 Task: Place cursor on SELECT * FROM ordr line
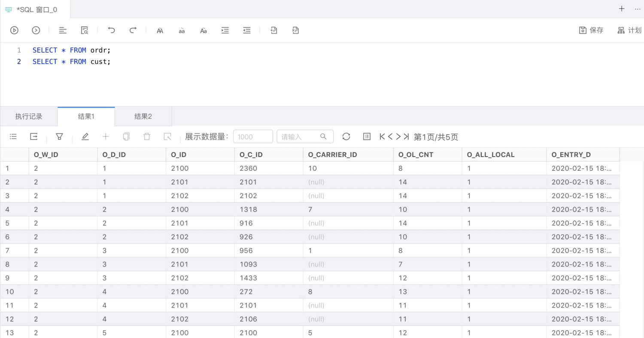pyautogui.click(x=72, y=50)
